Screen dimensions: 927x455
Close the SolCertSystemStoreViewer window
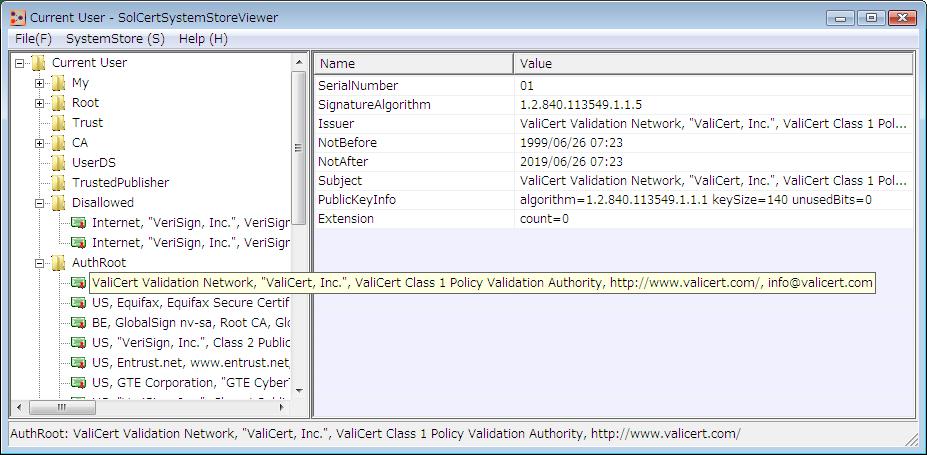[902, 18]
